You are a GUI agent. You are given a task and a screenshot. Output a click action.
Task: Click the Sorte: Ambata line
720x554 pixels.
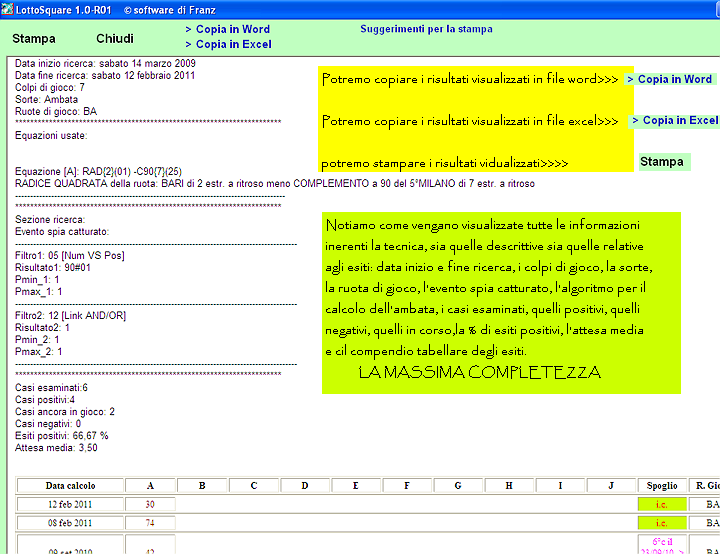[46, 99]
